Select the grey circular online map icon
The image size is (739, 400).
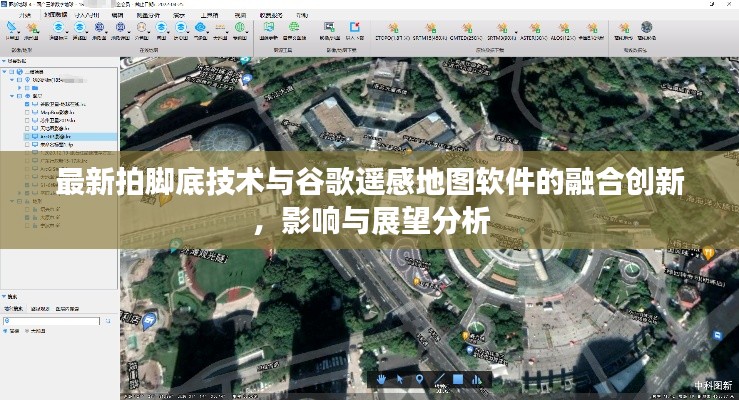(141, 28)
